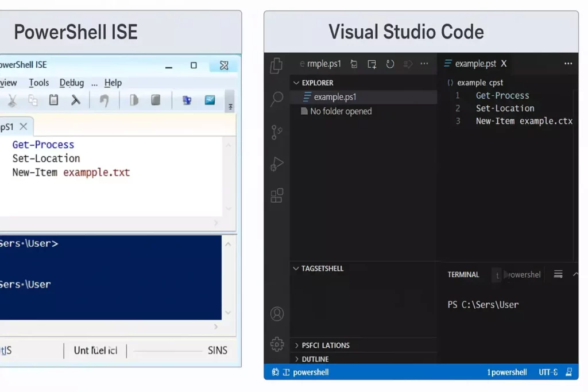Click the Copy icon in ISE toolbar
588x392 pixels.
pos(33,100)
